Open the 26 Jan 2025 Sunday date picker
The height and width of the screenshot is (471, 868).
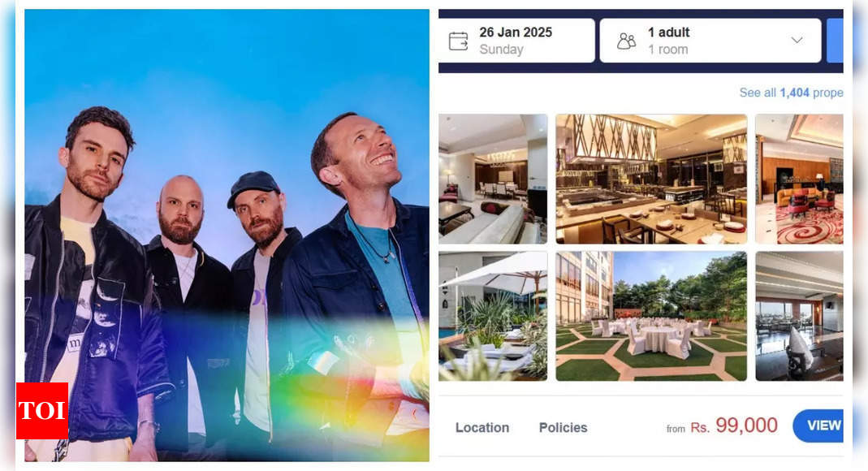click(516, 41)
